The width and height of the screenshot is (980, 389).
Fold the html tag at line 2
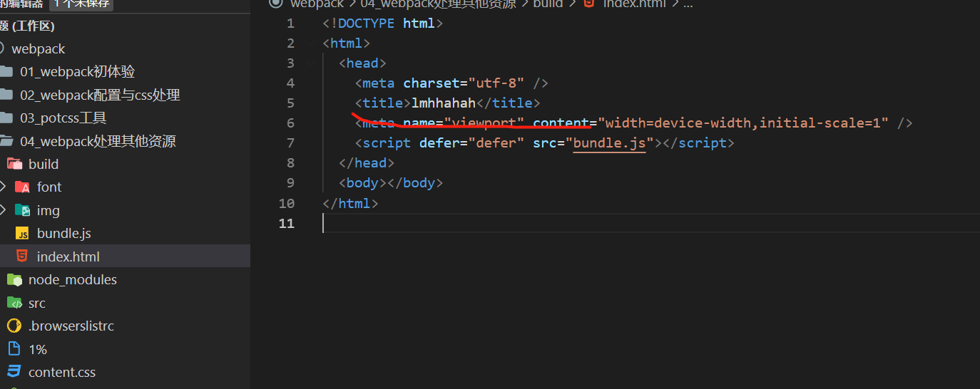click(x=311, y=43)
